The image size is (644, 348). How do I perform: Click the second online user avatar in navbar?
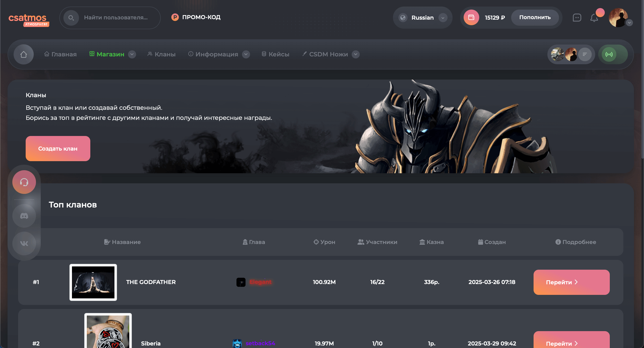click(571, 54)
